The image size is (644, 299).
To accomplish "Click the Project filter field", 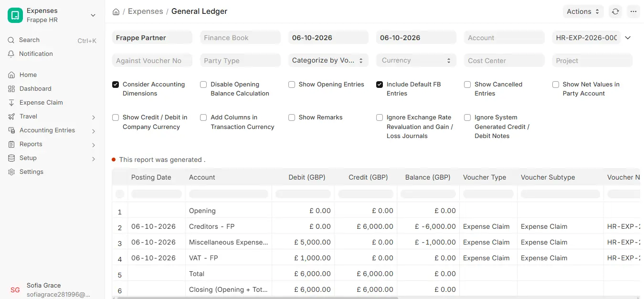I will point(592,61).
